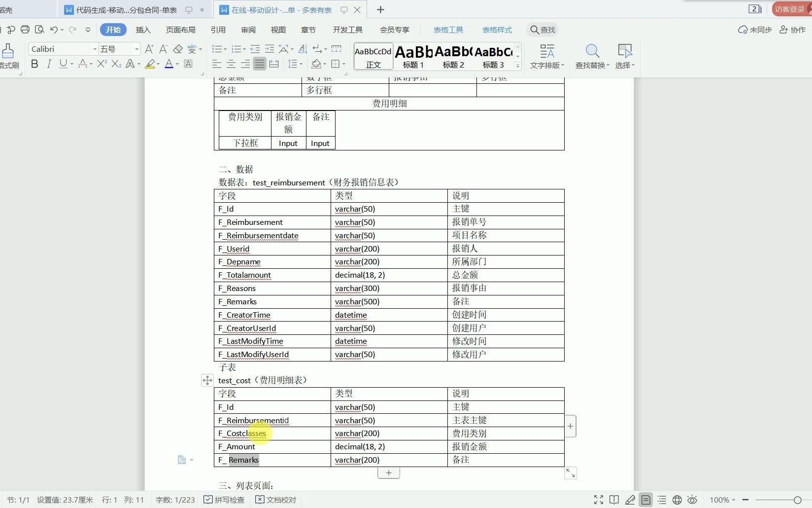Expand the underline style arrow

click(x=72, y=64)
